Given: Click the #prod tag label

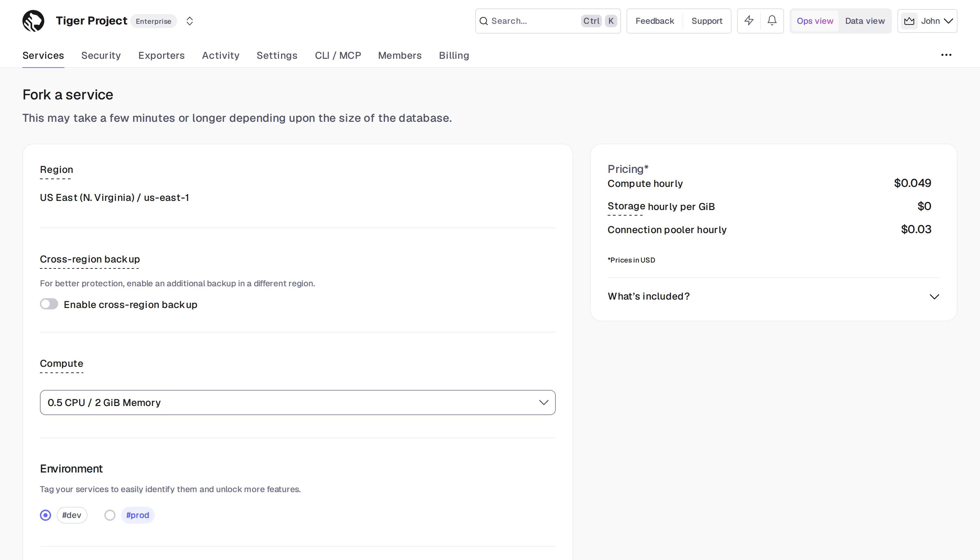Looking at the screenshot, I should 138,515.
